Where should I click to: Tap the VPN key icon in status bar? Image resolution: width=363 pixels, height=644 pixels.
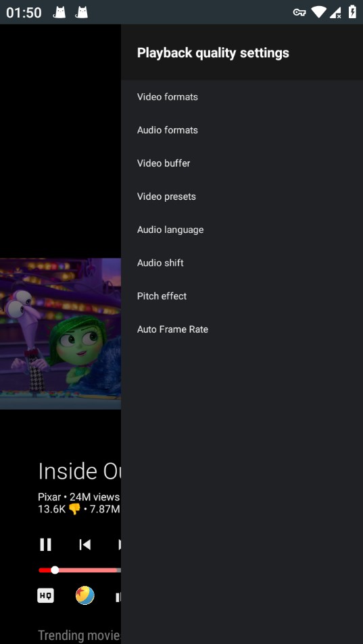(x=299, y=12)
